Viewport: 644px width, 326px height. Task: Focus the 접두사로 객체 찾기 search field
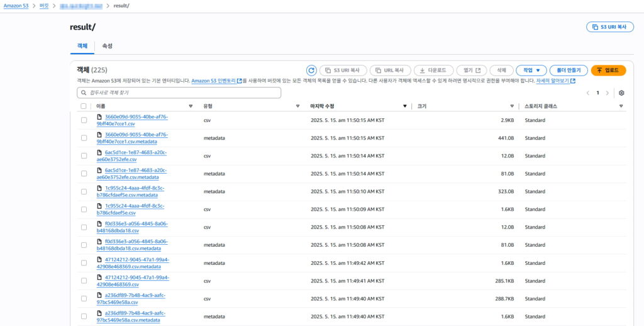tap(179, 93)
